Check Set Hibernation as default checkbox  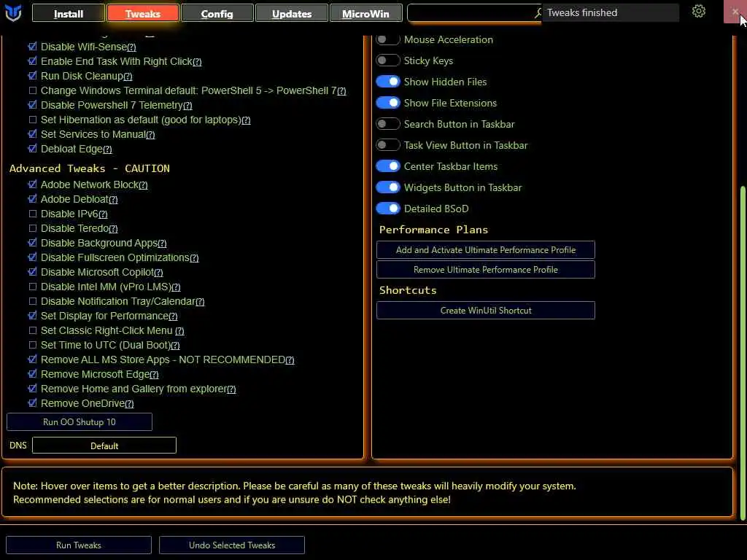[32, 120]
